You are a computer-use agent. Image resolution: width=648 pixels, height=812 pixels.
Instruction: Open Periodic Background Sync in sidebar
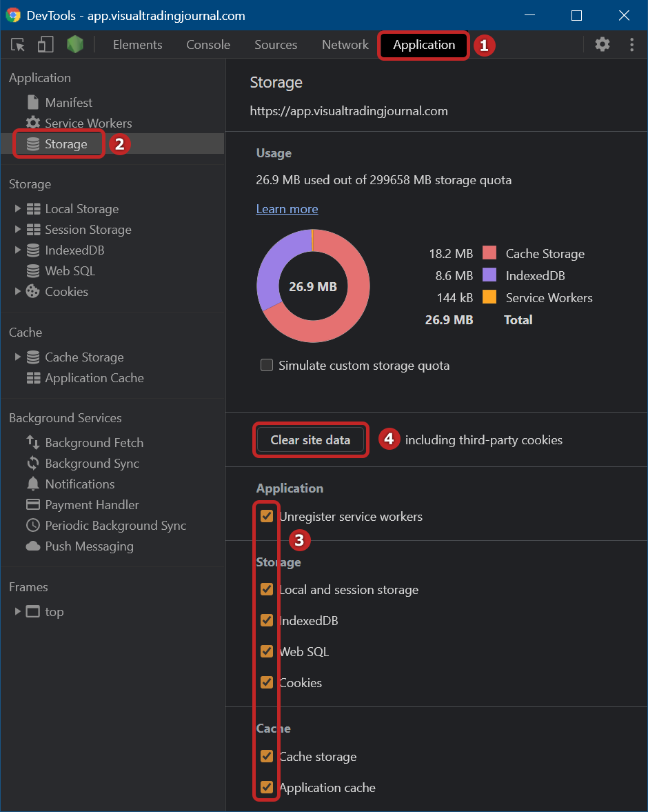pyautogui.click(x=115, y=526)
